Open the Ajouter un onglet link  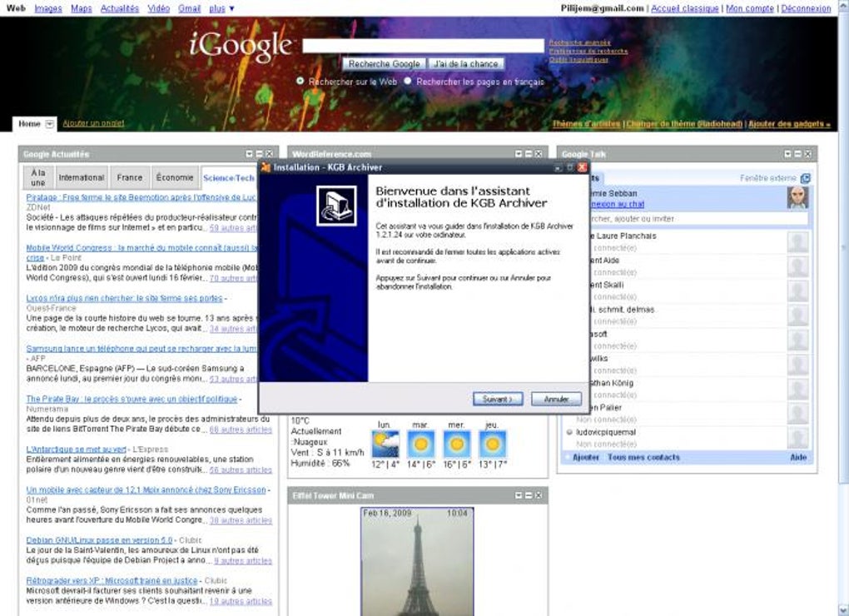click(93, 123)
